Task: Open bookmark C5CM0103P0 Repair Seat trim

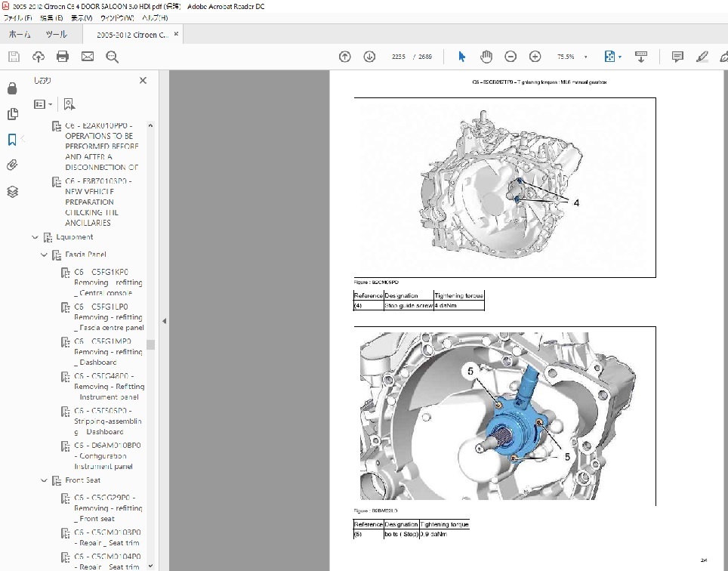Action: 107,538
